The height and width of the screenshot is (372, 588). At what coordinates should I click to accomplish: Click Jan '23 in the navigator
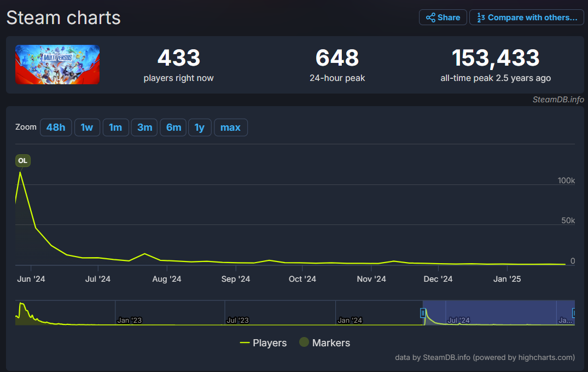(130, 320)
